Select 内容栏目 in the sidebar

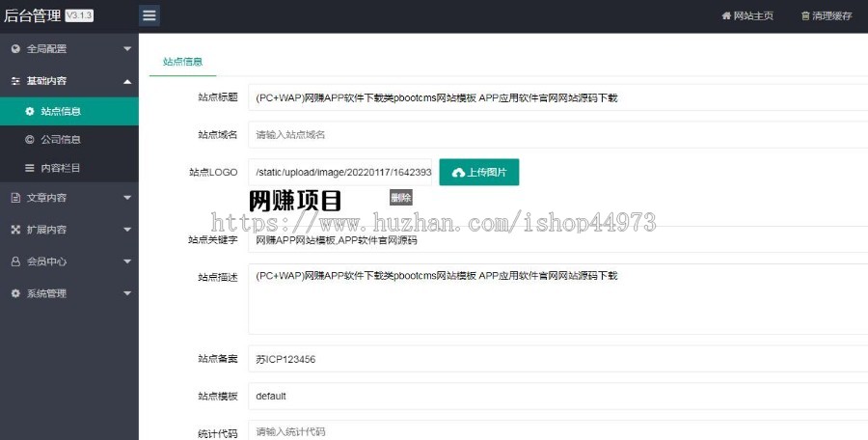69,168
